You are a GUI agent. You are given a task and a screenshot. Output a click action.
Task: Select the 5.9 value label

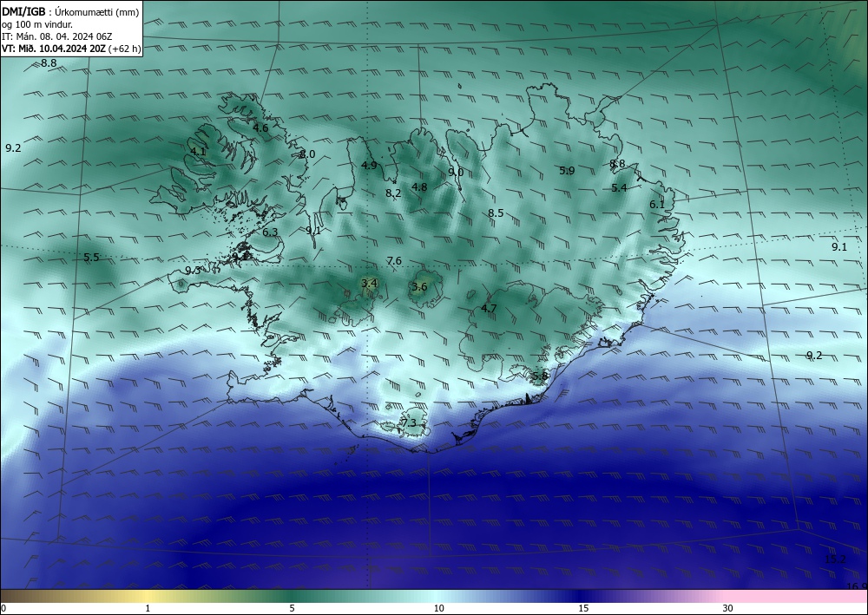[x=567, y=170]
